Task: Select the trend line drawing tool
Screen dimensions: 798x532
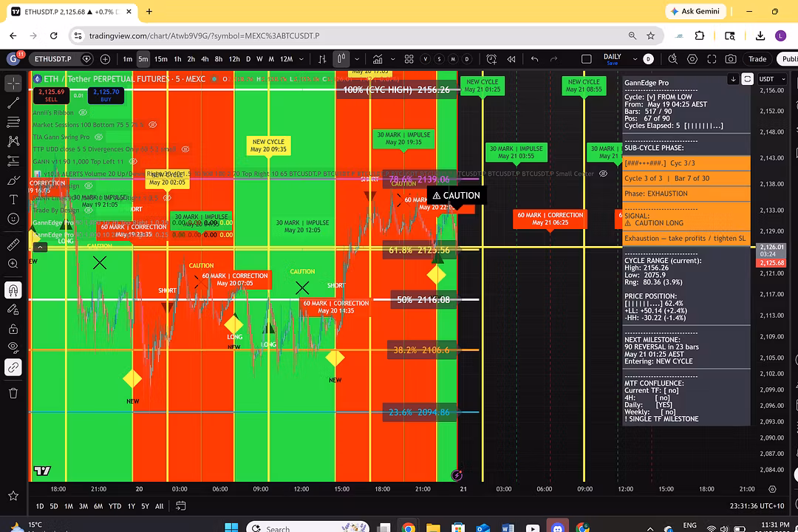Action: click(x=13, y=103)
